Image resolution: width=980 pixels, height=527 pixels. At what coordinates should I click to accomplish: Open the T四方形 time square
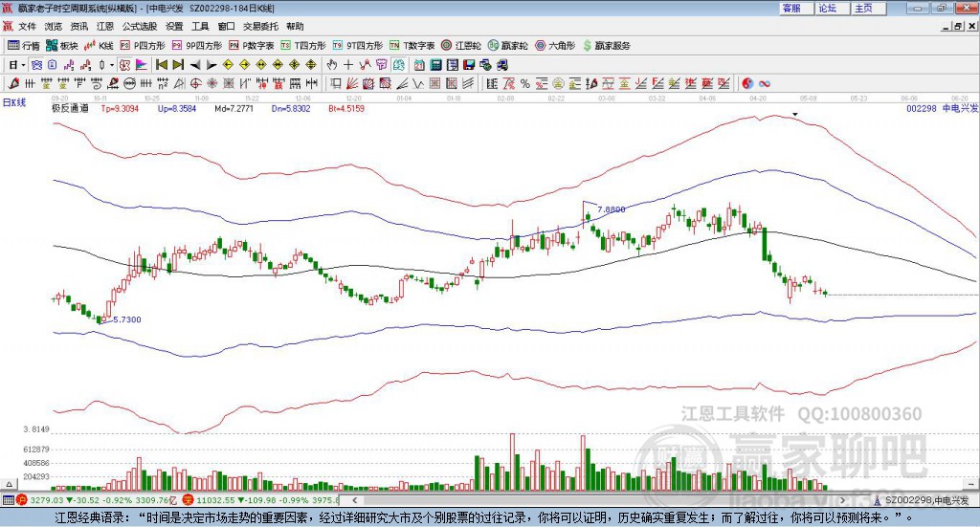click(x=303, y=46)
